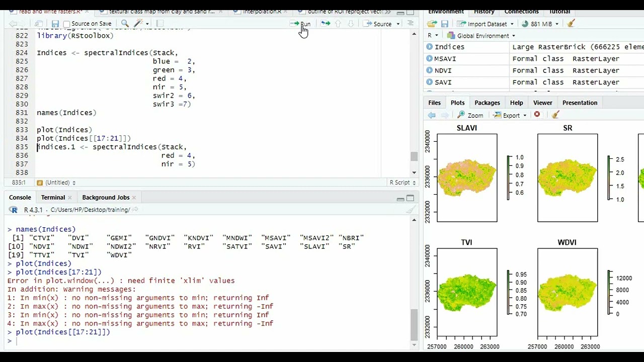Click the console vertical scrollbar thumb
The height and width of the screenshot is (362, 644).
[414, 325]
